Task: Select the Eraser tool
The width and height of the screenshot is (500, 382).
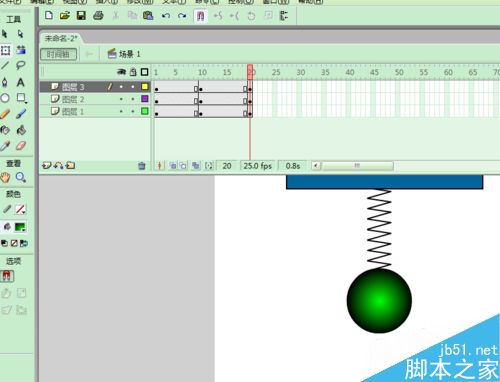Action: coord(21,146)
